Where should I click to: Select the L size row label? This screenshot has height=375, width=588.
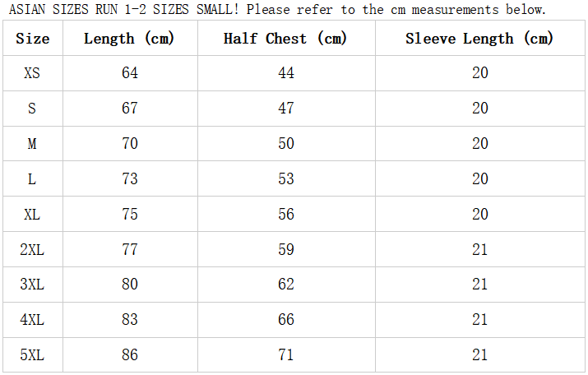(32, 179)
